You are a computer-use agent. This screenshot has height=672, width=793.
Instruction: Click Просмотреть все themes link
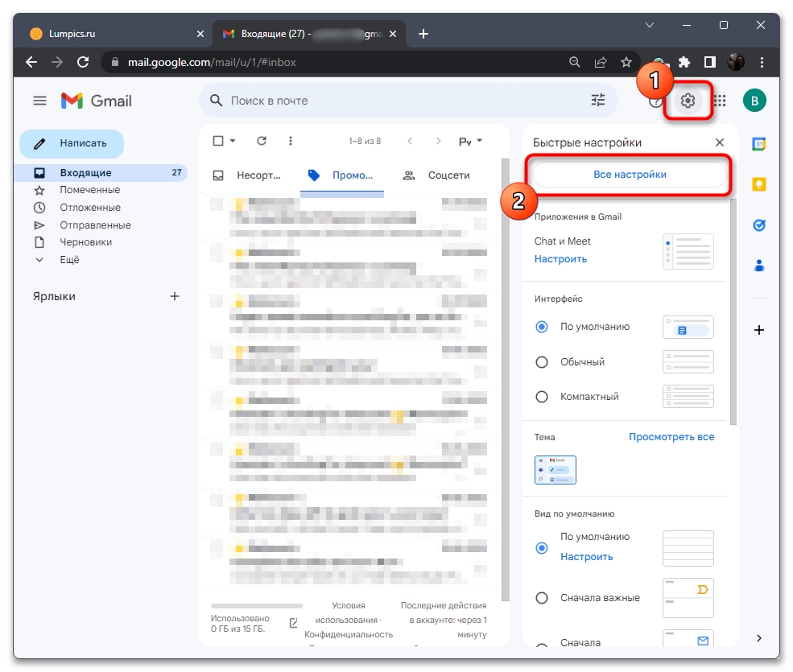point(671,437)
